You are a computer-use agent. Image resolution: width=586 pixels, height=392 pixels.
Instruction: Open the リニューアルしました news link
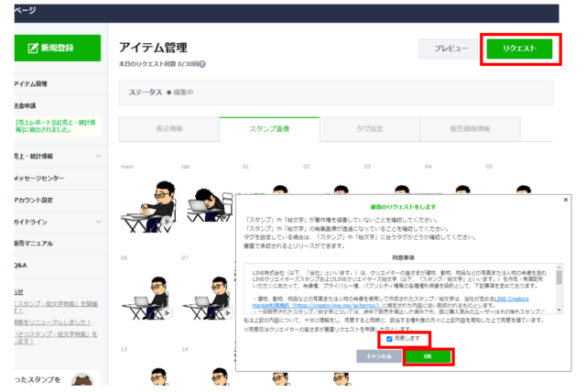click(52, 322)
